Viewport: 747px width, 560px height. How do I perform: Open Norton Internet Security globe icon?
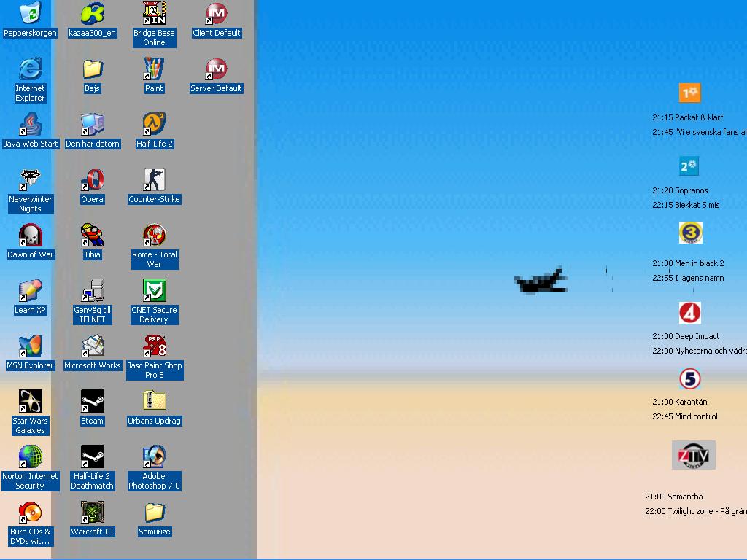pos(31,456)
